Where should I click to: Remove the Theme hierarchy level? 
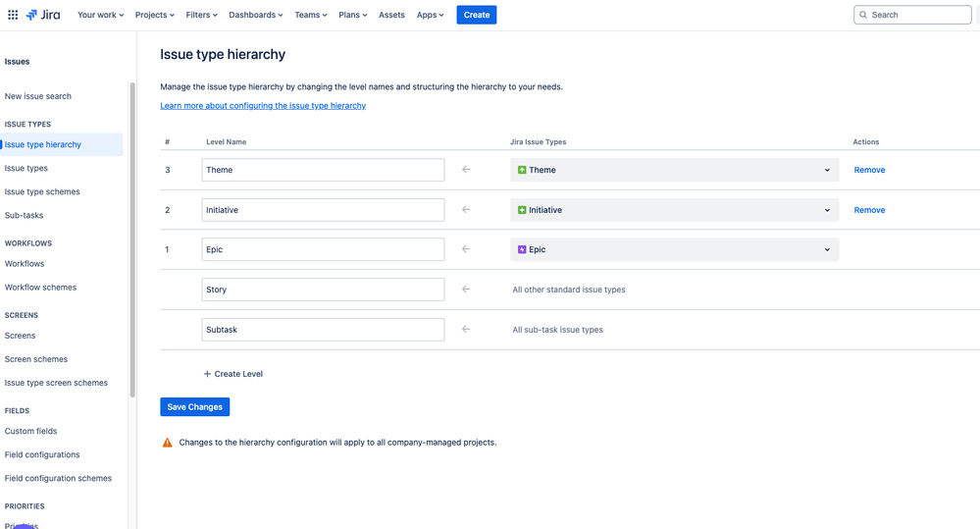coord(869,170)
